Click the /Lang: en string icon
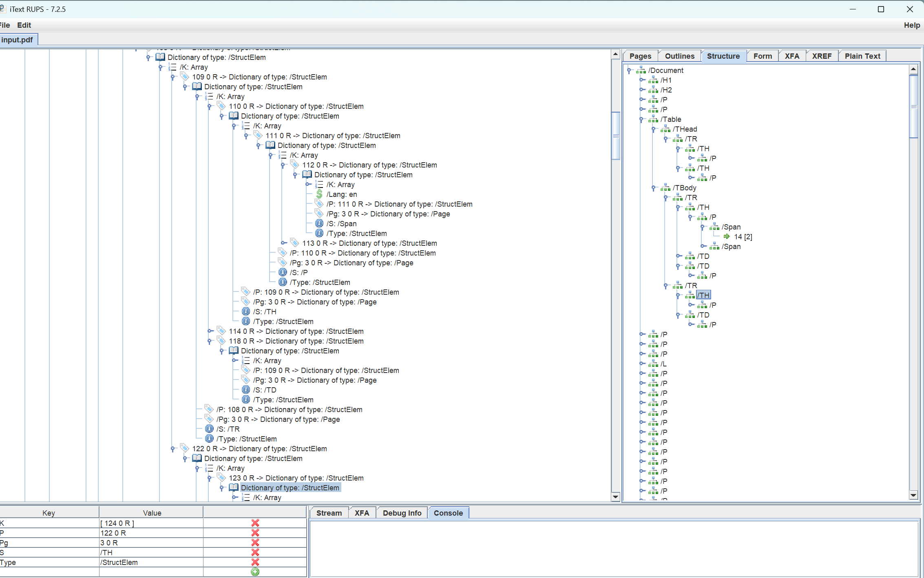Viewport: 924px width, 578px height. [x=319, y=194]
